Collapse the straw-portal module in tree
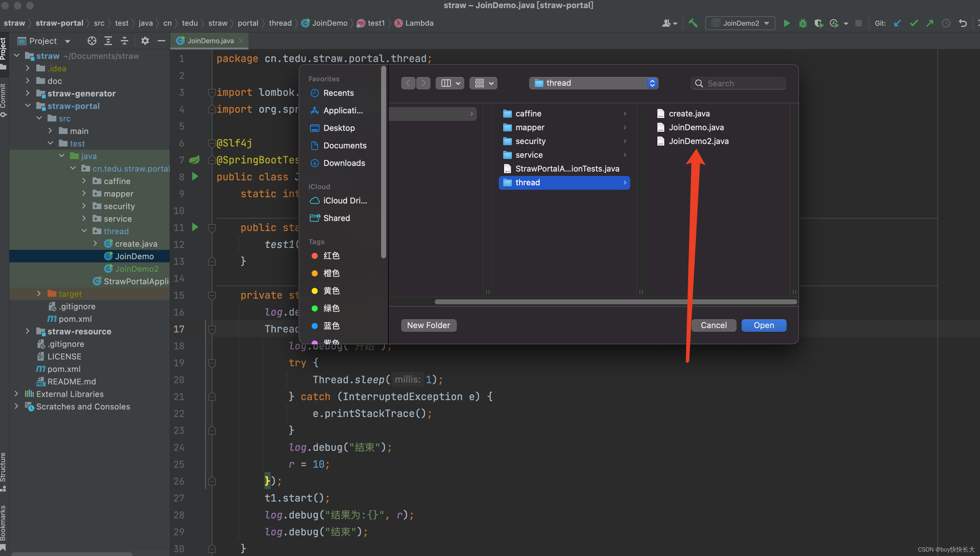The image size is (980, 556). (x=28, y=106)
